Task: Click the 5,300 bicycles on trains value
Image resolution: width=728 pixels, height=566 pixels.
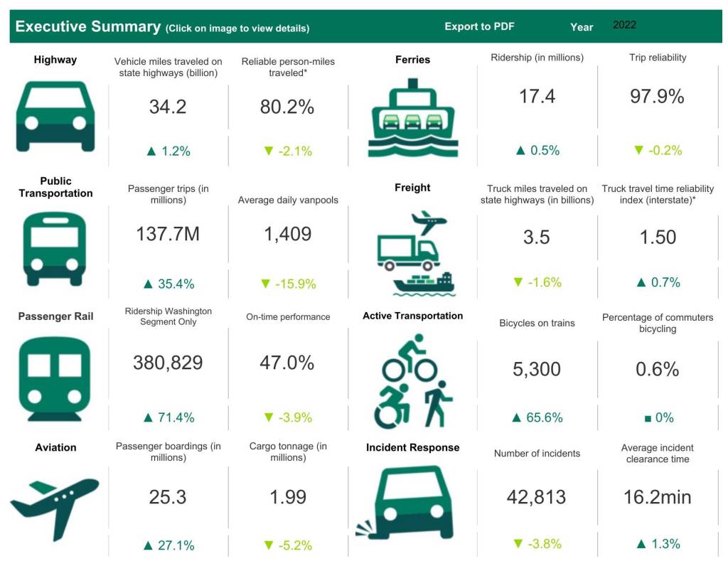Action: (536, 369)
